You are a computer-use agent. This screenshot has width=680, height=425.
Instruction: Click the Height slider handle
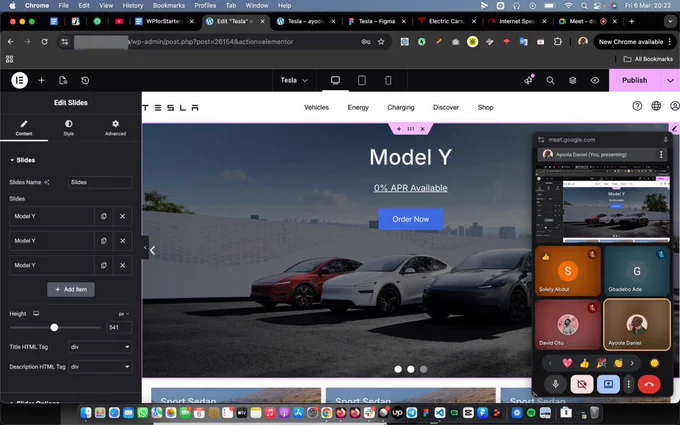click(x=54, y=327)
